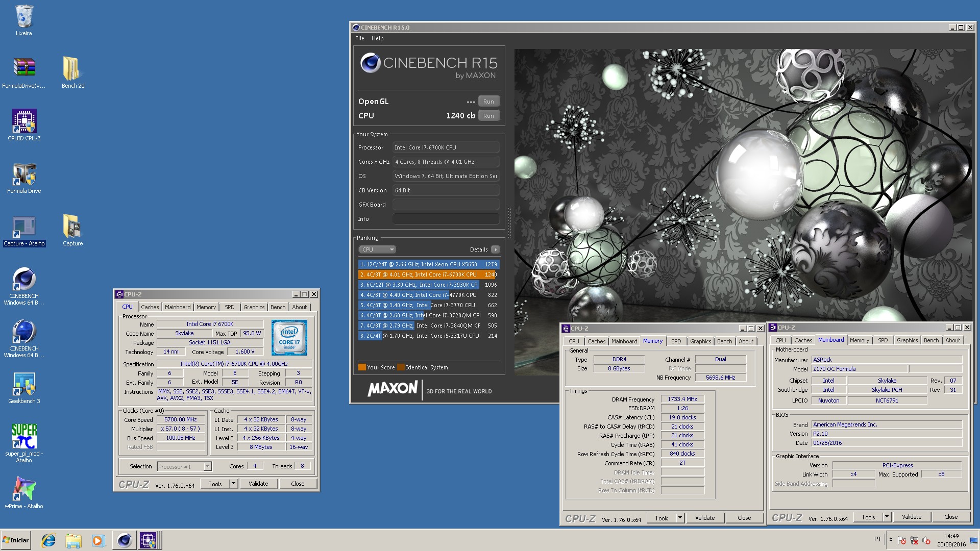The image size is (980, 551).
Task: Select ranking row Core i7-3770 662
Action: click(429, 305)
